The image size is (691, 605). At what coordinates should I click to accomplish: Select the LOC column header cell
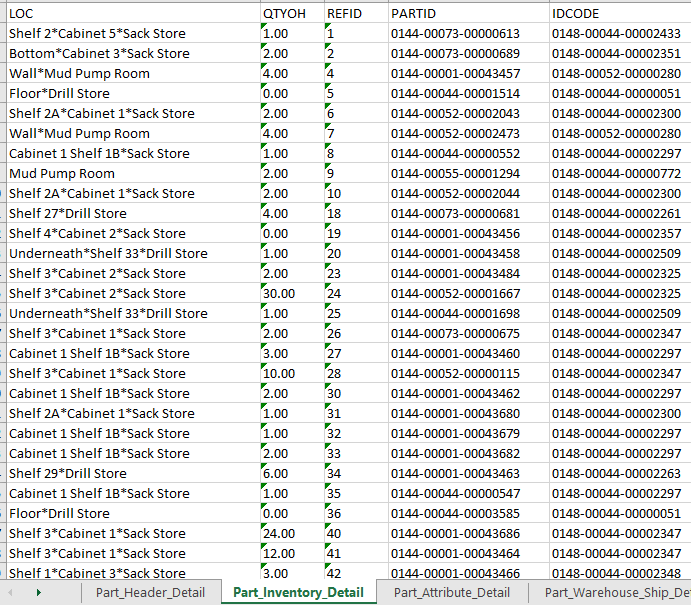pyautogui.click(x=133, y=13)
